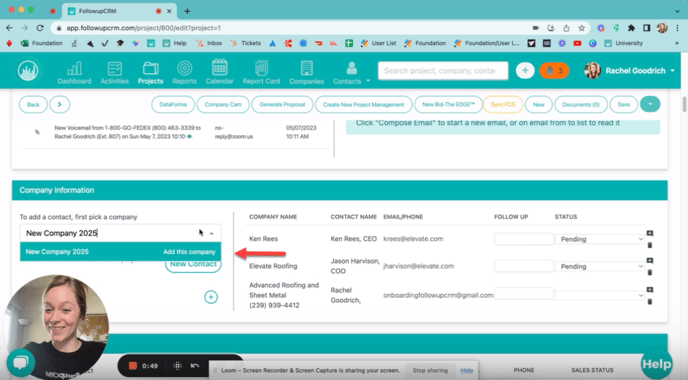Add comment for Elevate Roofing row
This screenshot has width=688, height=380.
point(650,260)
